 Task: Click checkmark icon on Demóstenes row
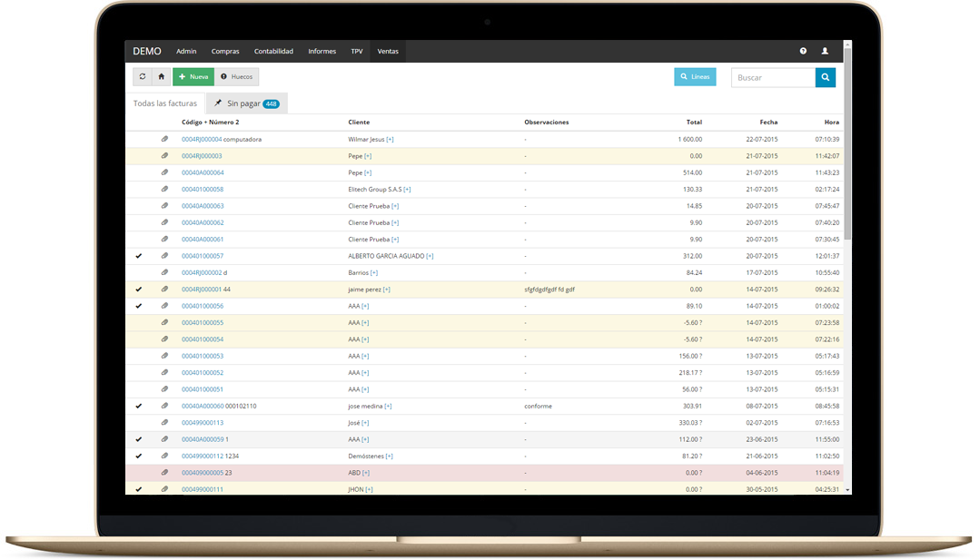click(x=139, y=456)
